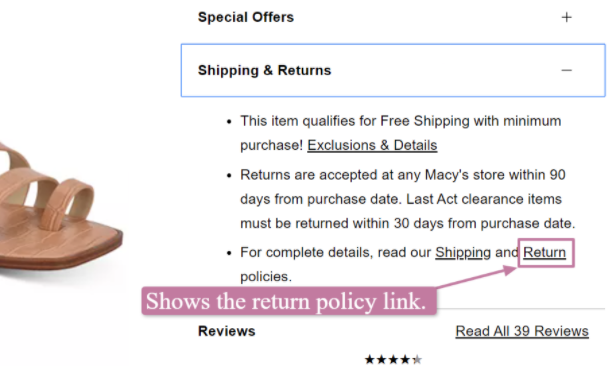Screen dimensions: 609x367
Task: Collapse Shipping & Returns using the minus icon
Action: (566, 70)
